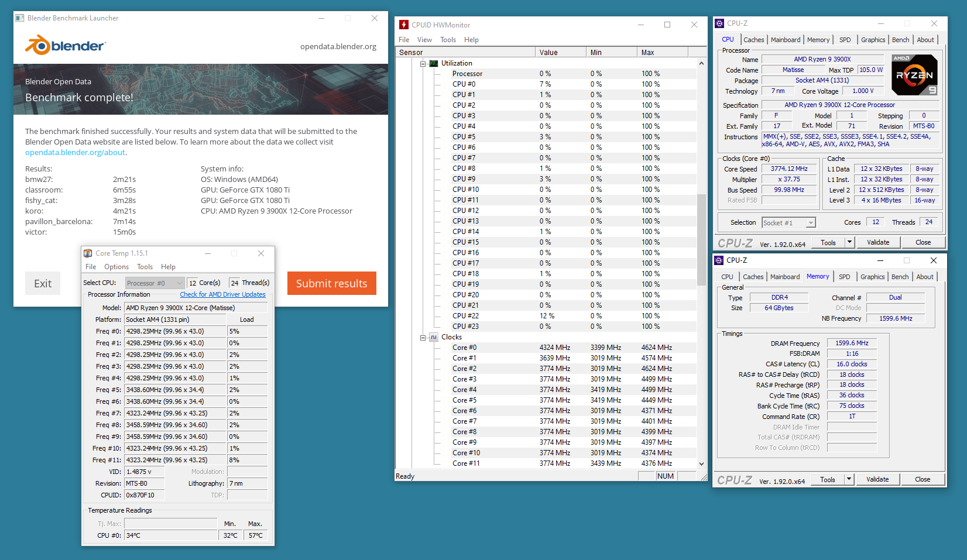Click Close button in lower CPU-Z window
The width and height of the screenshot is (967, 560).
click(923, 479)
